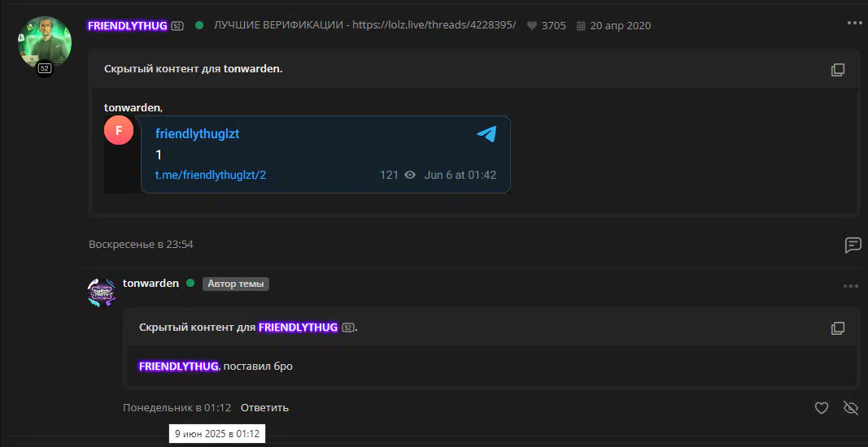Click the green online status dot beside FRIENDLYTHUG
The image size is (868, 447).
[x=199, y=25]
